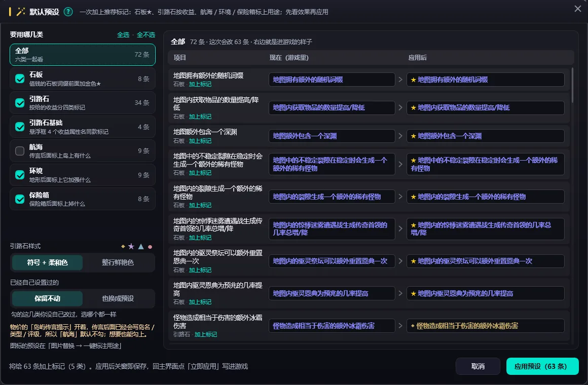Click the 现在 (游戏里) column header
The width and height of the screenshot is (588, 385).
point(289,58)
